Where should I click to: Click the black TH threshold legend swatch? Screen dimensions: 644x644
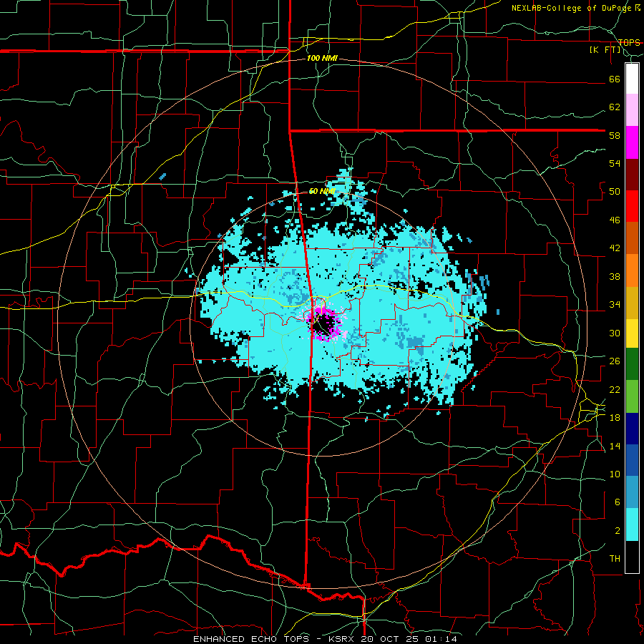[632, 557]
